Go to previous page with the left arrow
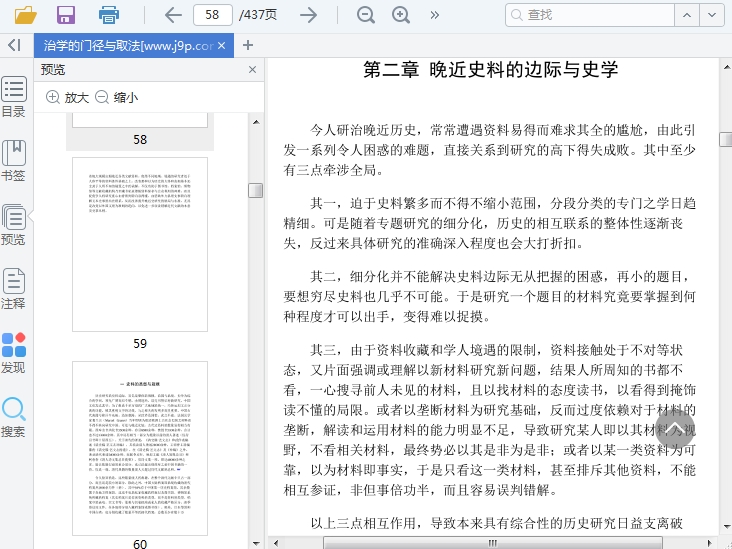 (x=173, y=15)
